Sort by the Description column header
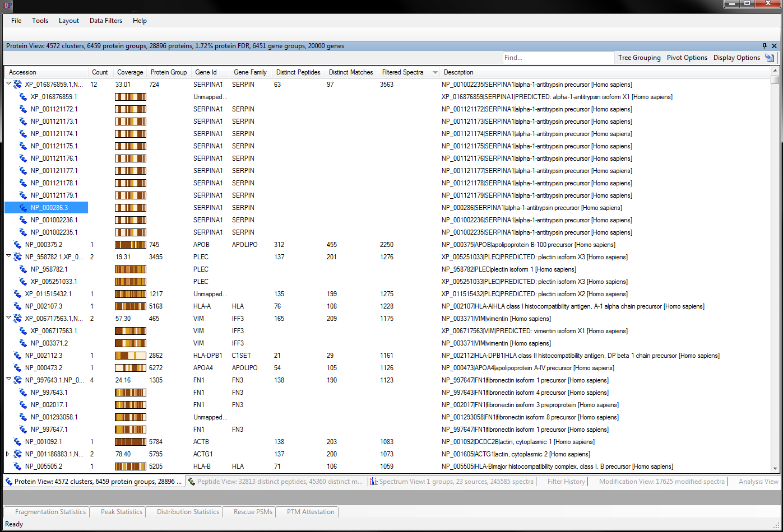 pyautogui.click(x=605, y=72)
